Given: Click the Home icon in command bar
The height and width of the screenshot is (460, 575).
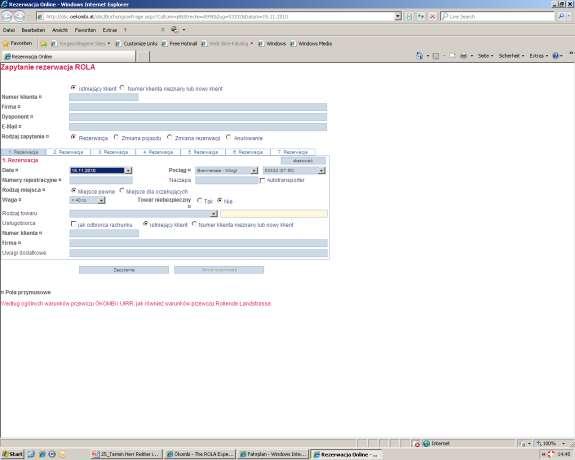Looking at the screenshot, I should (x=420, y=56).
